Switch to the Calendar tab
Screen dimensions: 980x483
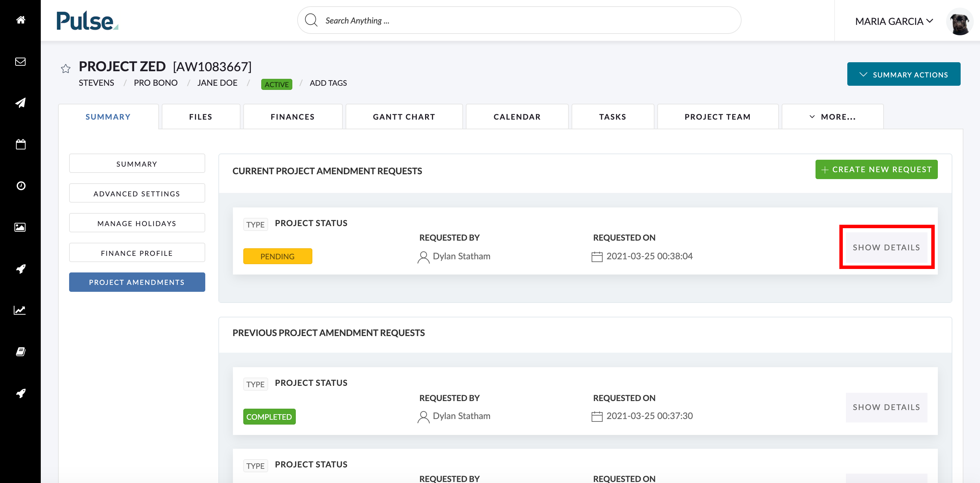point(517,117)
